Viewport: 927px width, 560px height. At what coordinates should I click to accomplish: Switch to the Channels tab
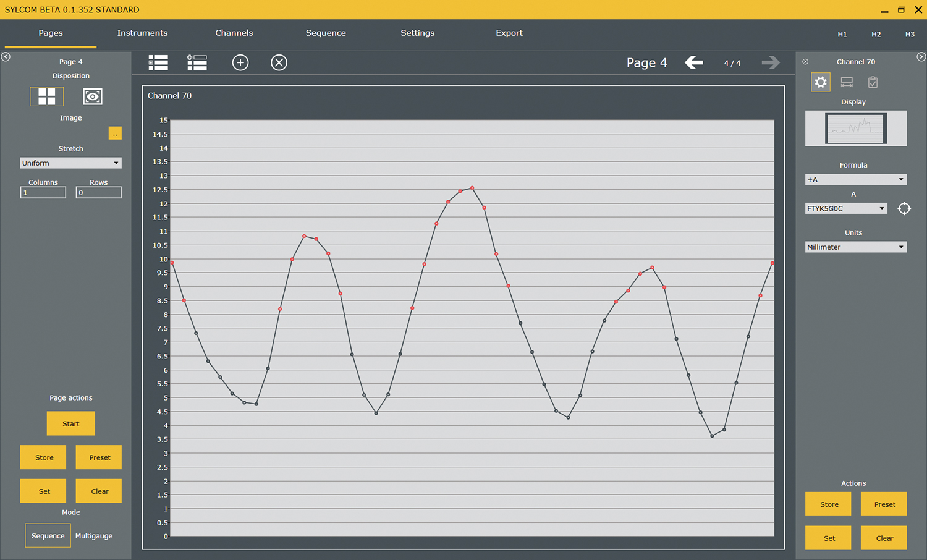point(234,33)
